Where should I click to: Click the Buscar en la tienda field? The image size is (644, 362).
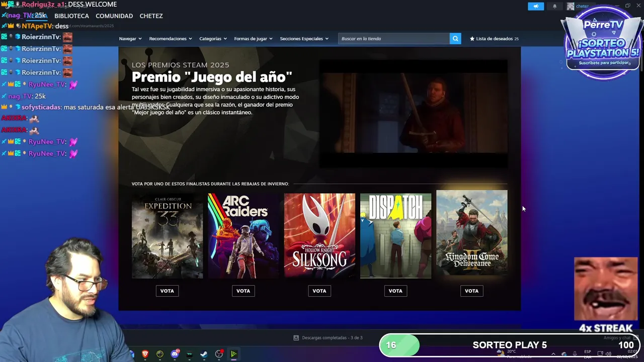[394, 39]
